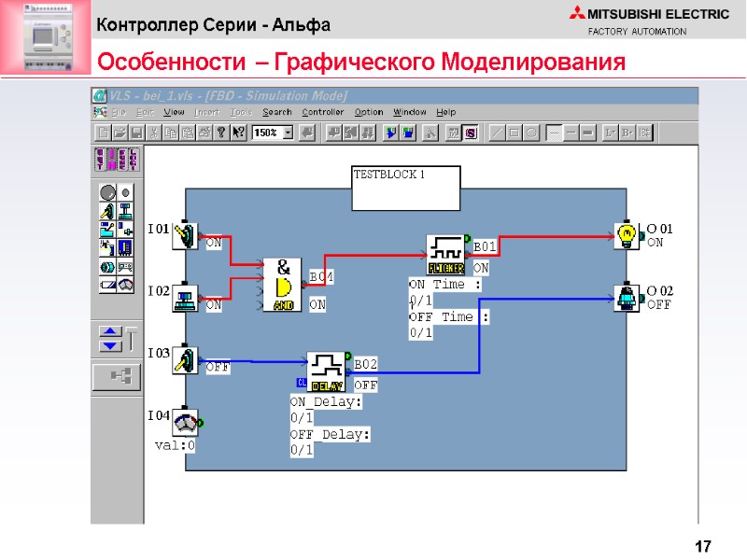Open the Option menu
This screenshot has width=747, height=560.
click(x=369, y=112)
